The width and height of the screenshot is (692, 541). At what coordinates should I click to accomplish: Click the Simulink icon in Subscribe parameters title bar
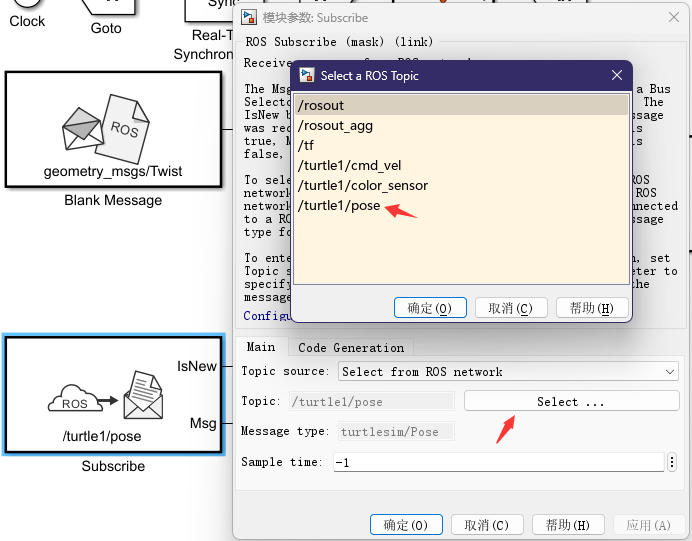[248, 18]
